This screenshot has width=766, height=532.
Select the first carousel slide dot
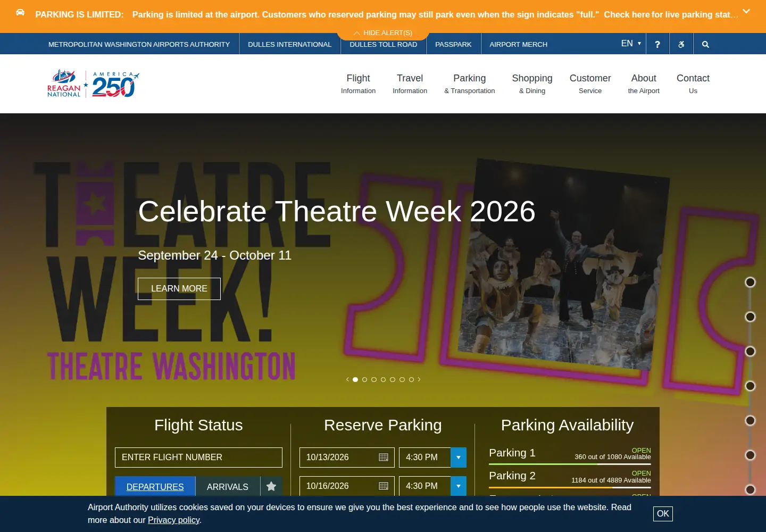coord(355,379)
